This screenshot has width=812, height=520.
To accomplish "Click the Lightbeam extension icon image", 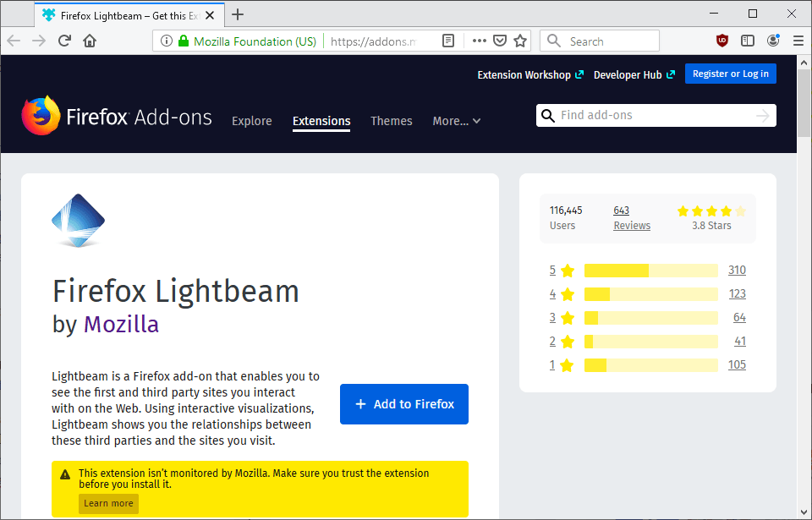I will (78, 220).
